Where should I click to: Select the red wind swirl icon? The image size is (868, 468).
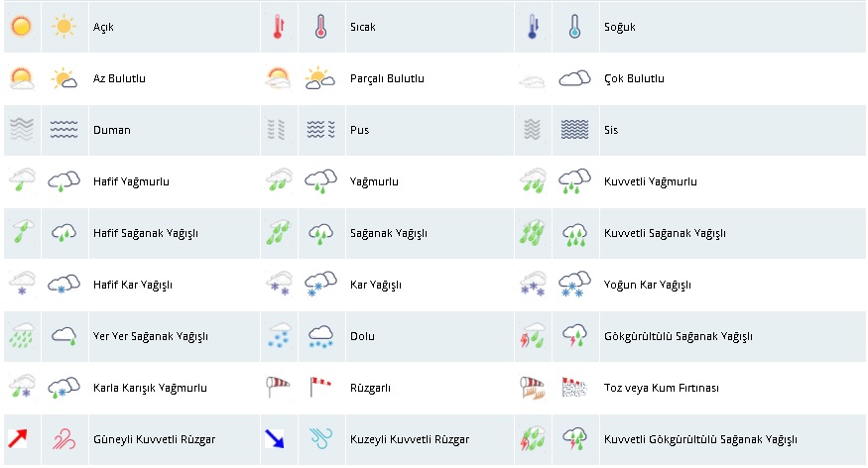(x=64, y=438)
